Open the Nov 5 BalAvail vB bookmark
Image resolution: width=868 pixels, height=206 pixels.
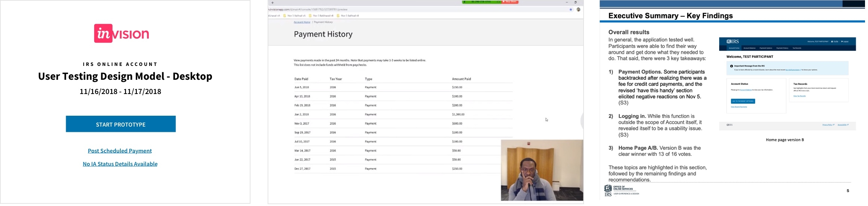[348, 16]
